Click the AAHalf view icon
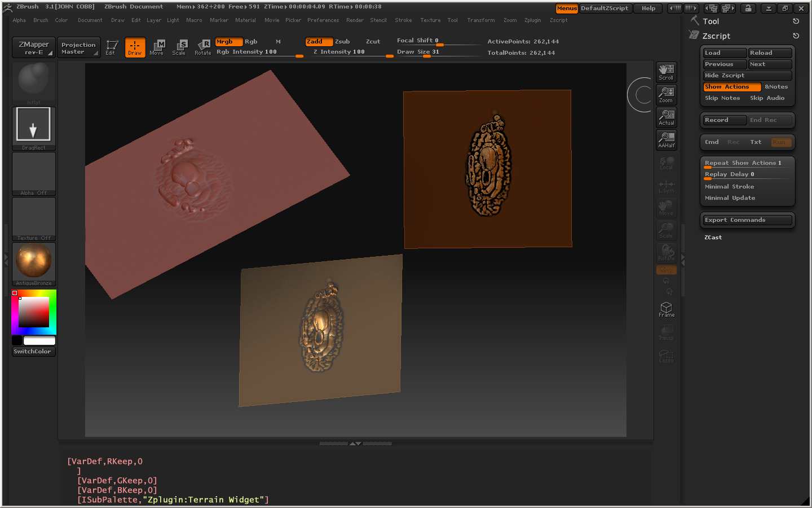The image size is (812, 508). pos(666,139)
